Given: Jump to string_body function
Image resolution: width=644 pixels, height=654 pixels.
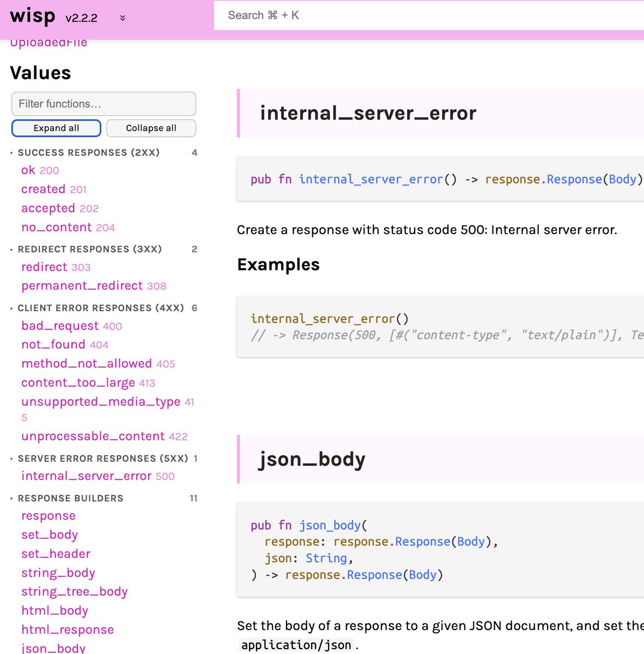Looking at the screenshot, I should pos(58,573).
